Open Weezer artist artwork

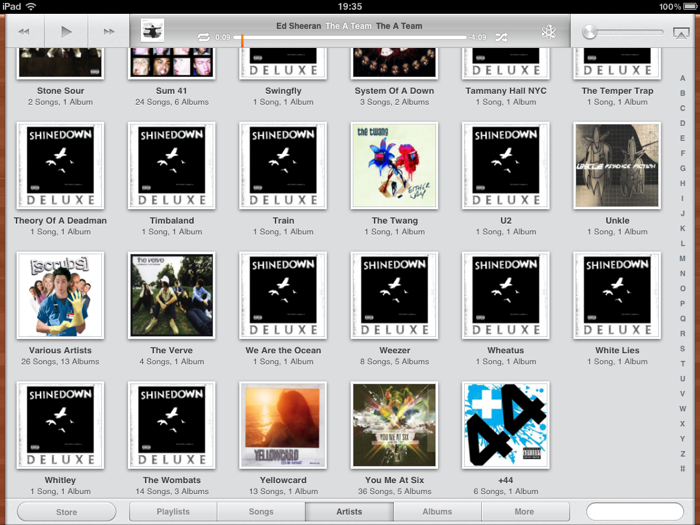tap(394, 296)
